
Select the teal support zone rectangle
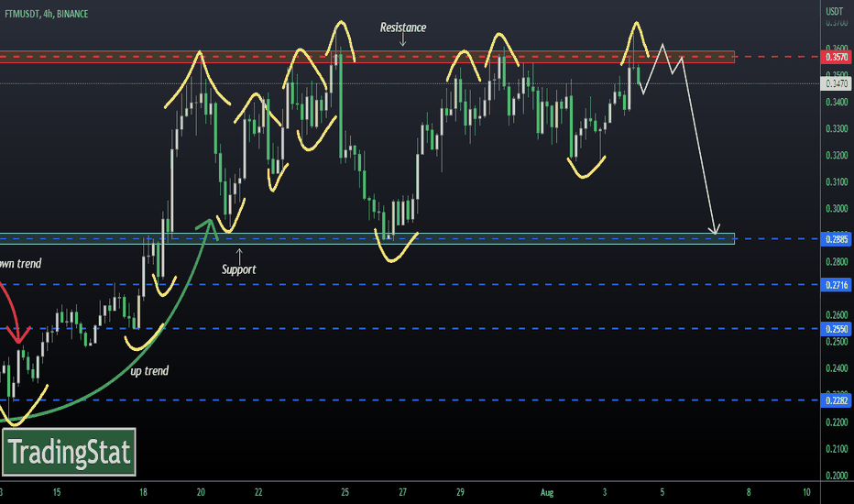coord(367,238)
